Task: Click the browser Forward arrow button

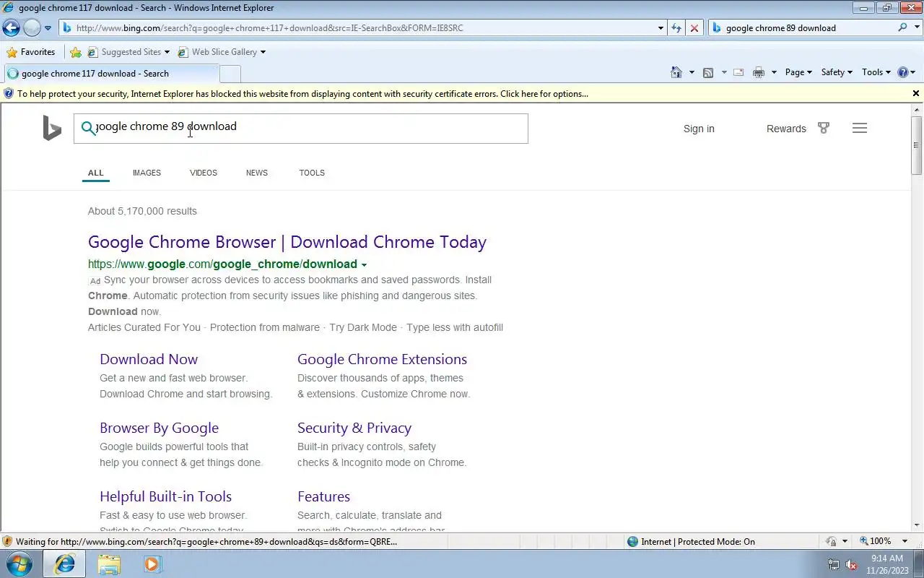Action: [x=32, y=28]
